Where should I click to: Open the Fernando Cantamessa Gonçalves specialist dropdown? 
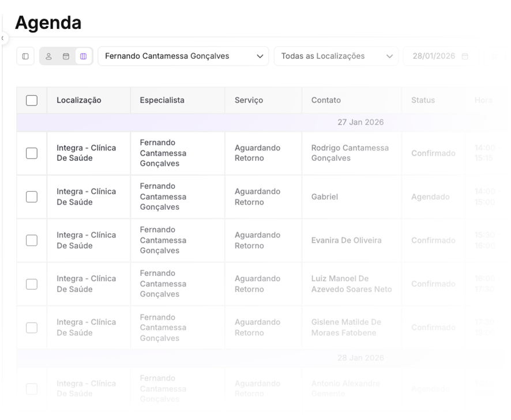click(x=183, y=56)
